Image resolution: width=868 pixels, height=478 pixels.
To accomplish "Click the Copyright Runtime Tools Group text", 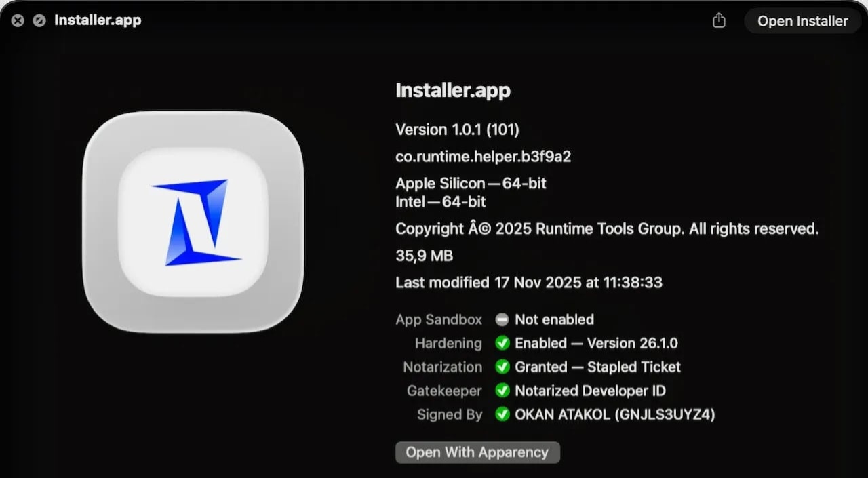I will point(608,229).
